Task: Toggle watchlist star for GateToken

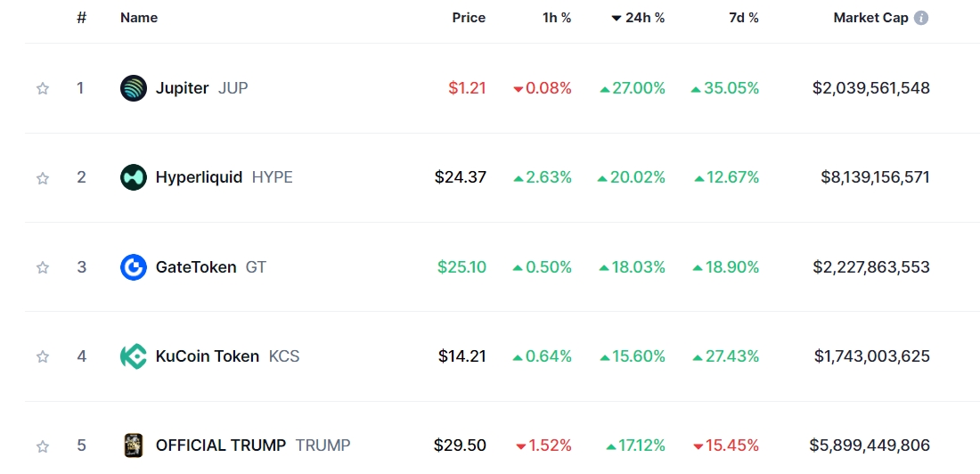Action: click(x=43, y=267)
